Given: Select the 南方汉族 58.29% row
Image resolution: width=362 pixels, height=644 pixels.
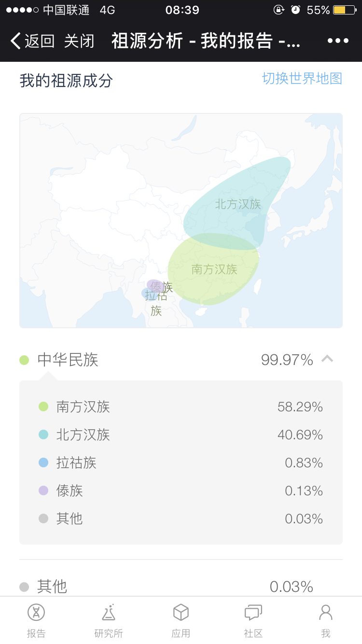Looking at the screenshot, I should point(181,406).
